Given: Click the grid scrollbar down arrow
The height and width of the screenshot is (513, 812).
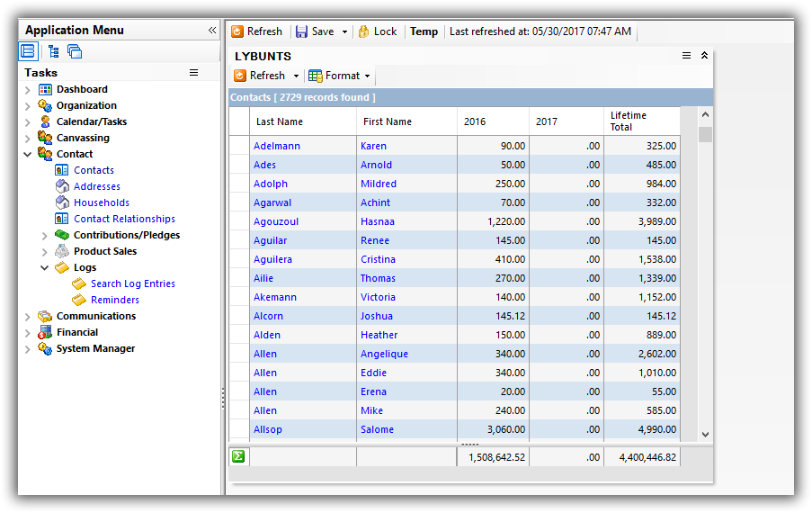Looking at the screenshot, I should (705, 434).
